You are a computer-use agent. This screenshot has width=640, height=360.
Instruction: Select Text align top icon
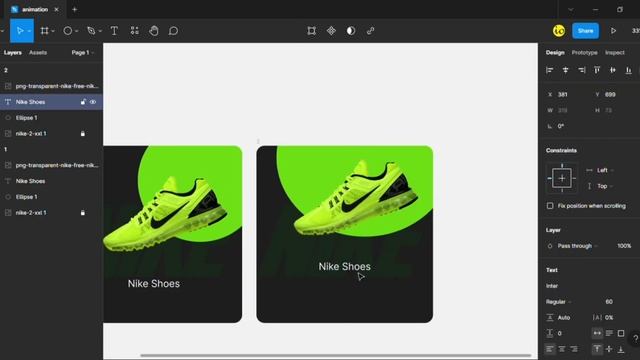597,349
